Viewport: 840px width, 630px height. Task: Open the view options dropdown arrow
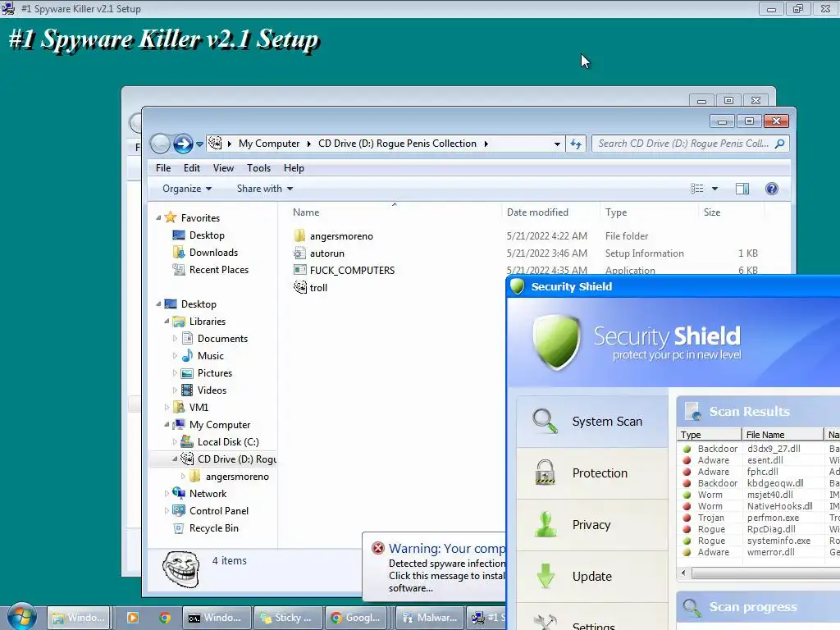tap(714, 189)
